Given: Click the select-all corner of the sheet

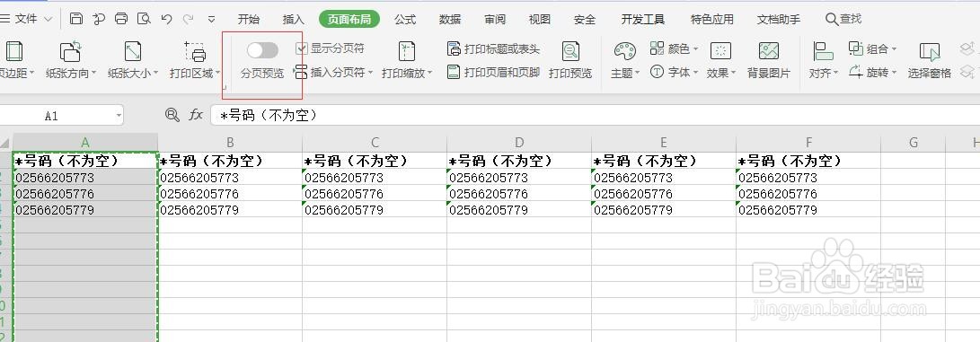Looking at the screenshot, I should tap(5, 143).
